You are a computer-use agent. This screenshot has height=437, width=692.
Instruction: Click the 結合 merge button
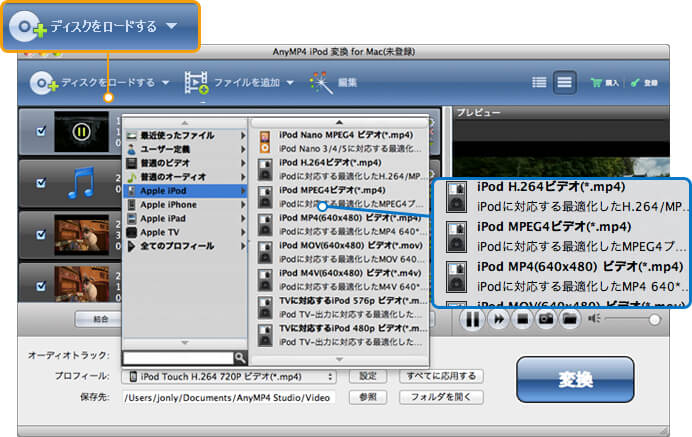(100, 319)
